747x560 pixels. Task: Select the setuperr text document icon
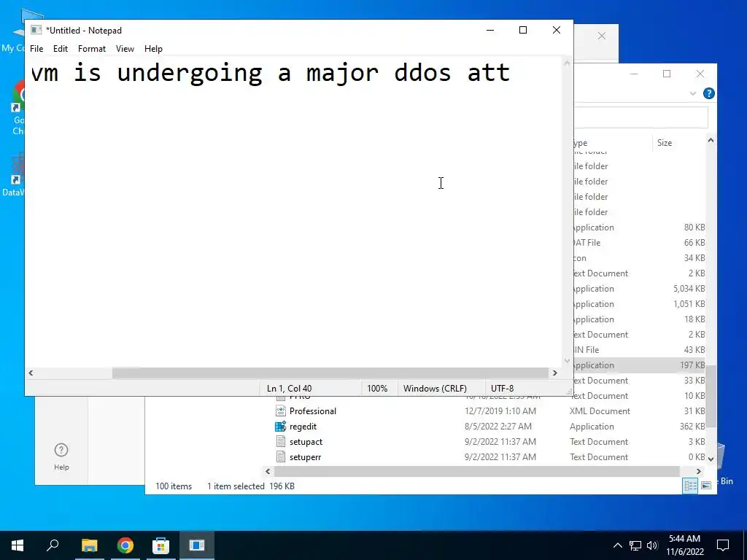[x=281, y=456]
